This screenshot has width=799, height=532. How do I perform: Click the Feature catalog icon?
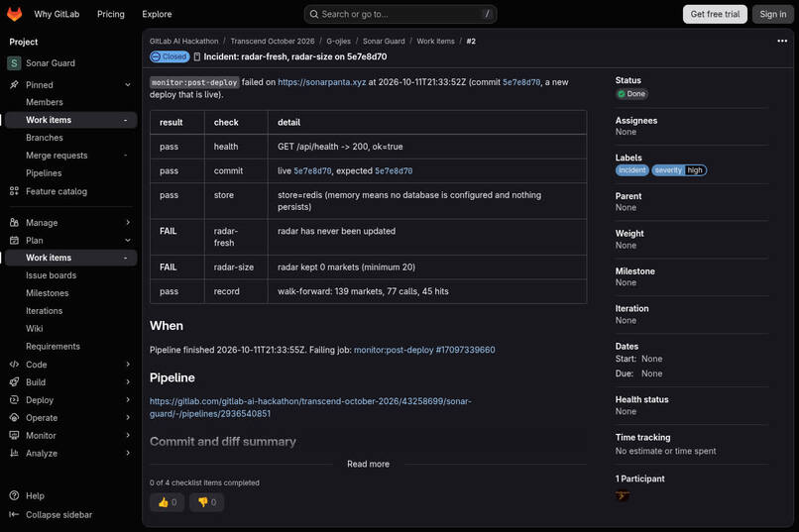click(x=14, y=191)
